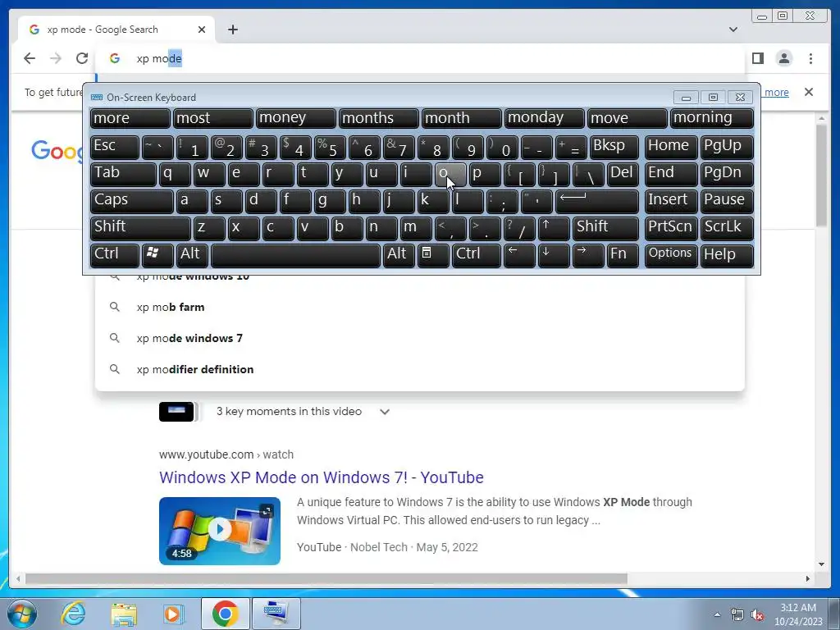Launch Internet Explorer from the taskbar
This screenshot has height=630, width=840.
pos(73,614)
